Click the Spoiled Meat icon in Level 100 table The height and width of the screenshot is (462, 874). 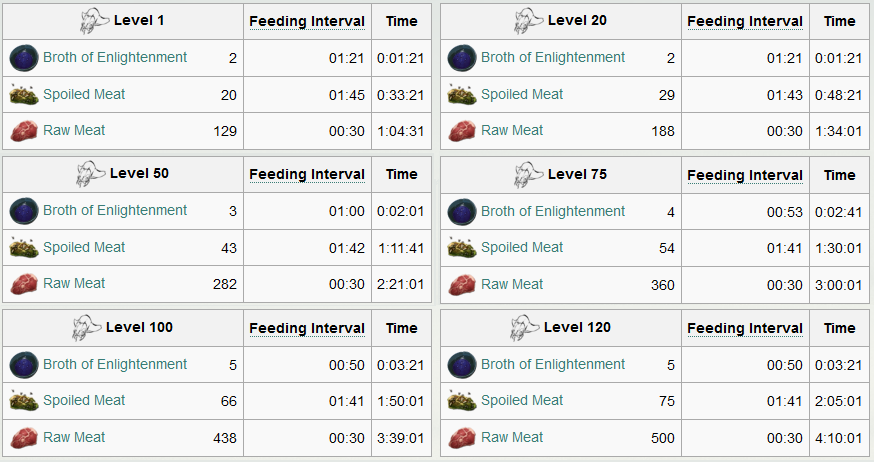[x=24, y=401]
